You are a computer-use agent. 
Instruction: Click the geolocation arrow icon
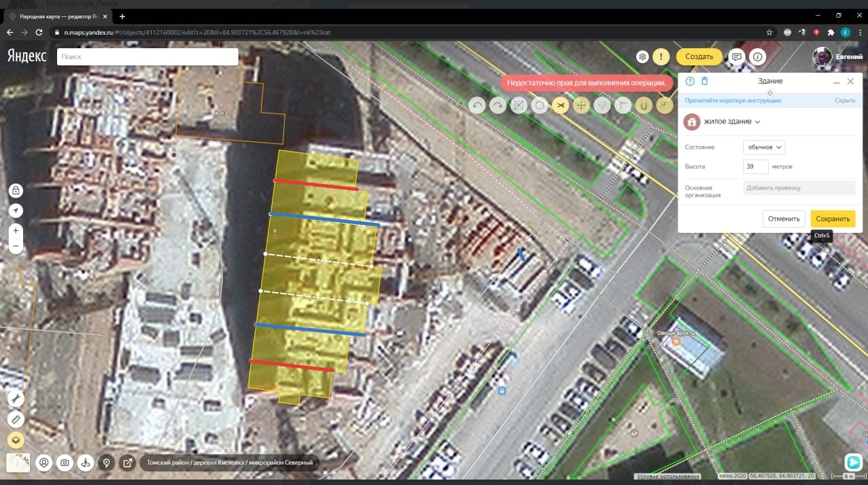pyautogui.click(x=16, y=211)
